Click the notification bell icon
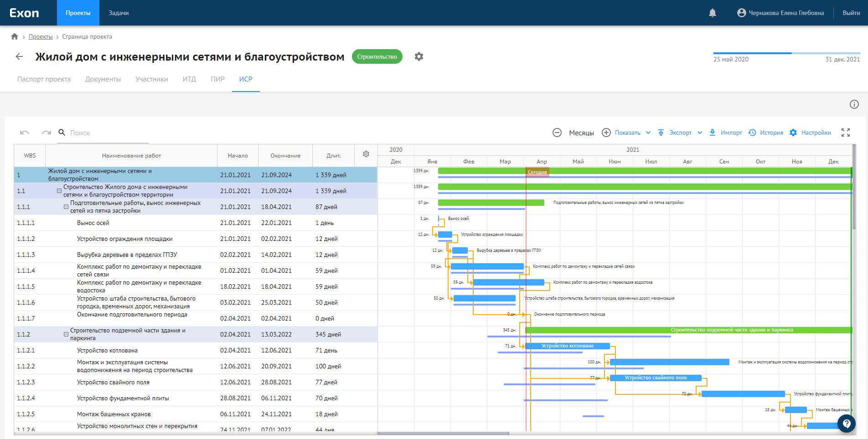The width and height of the screenshot is (868, 439). 713,13
